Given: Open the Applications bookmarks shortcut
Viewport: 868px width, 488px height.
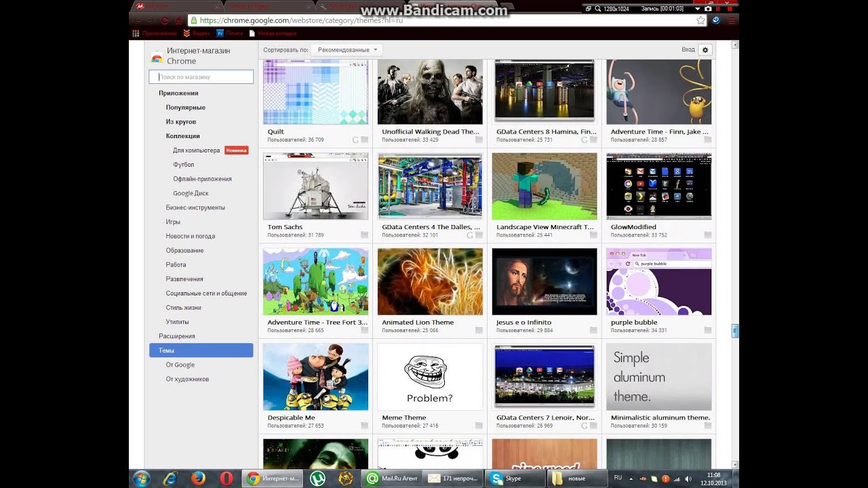Looking at the screenshot, I should (155, 33).
